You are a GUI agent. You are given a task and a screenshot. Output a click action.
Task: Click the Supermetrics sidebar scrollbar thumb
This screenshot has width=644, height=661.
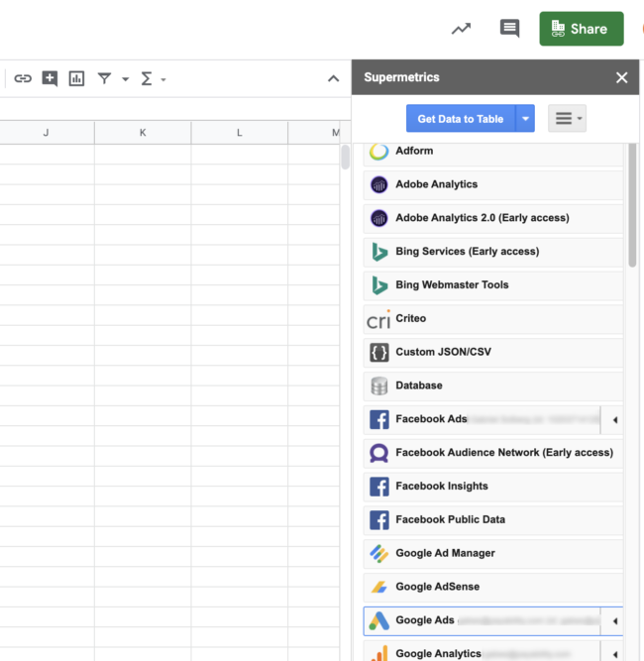click(632, 205)
